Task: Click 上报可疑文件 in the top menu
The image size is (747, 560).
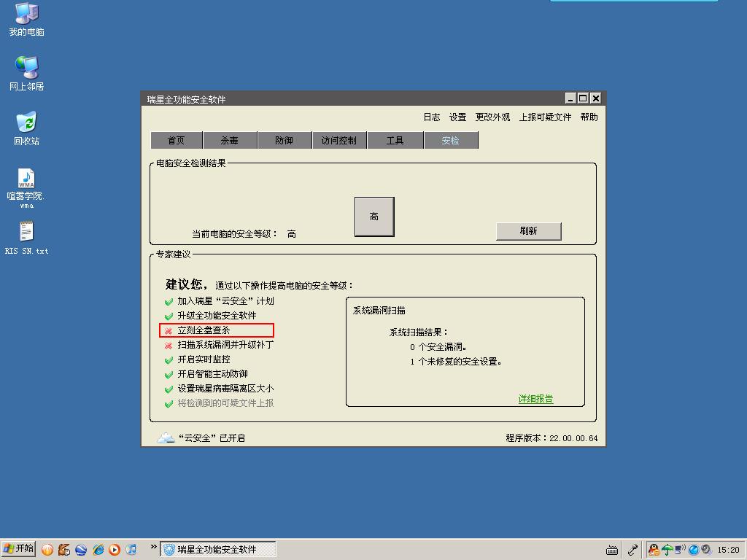Action: coord(546,117)
